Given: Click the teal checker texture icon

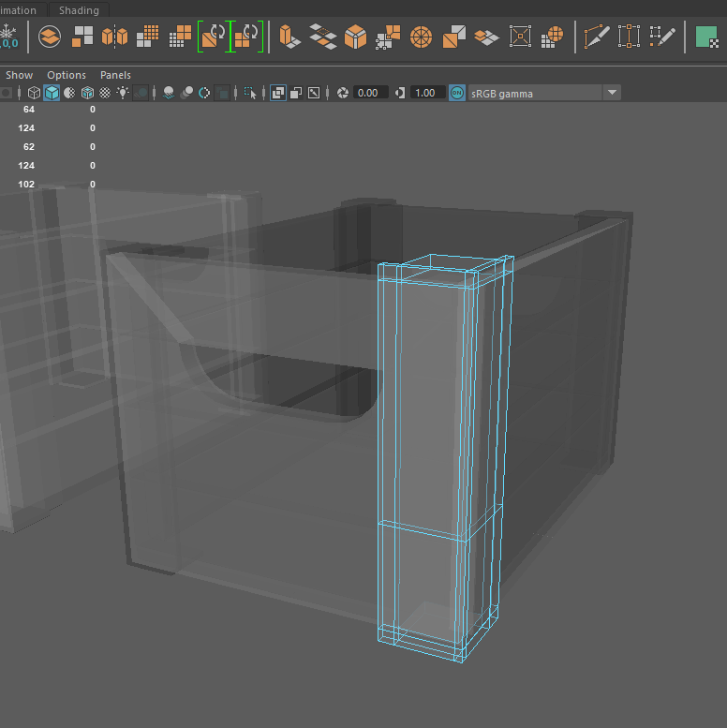Looking at the screenshot, I should 706,37.
